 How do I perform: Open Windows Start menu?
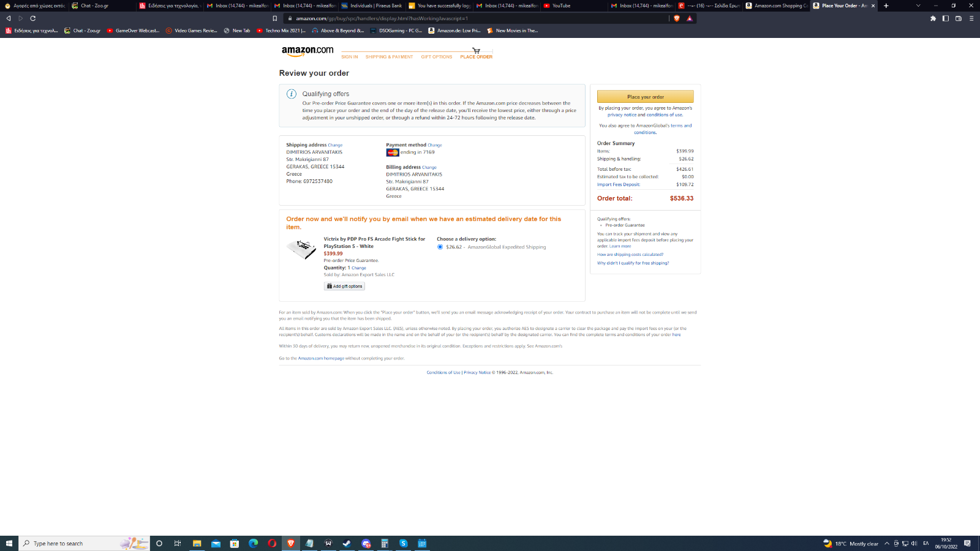(x=9, y=543)
